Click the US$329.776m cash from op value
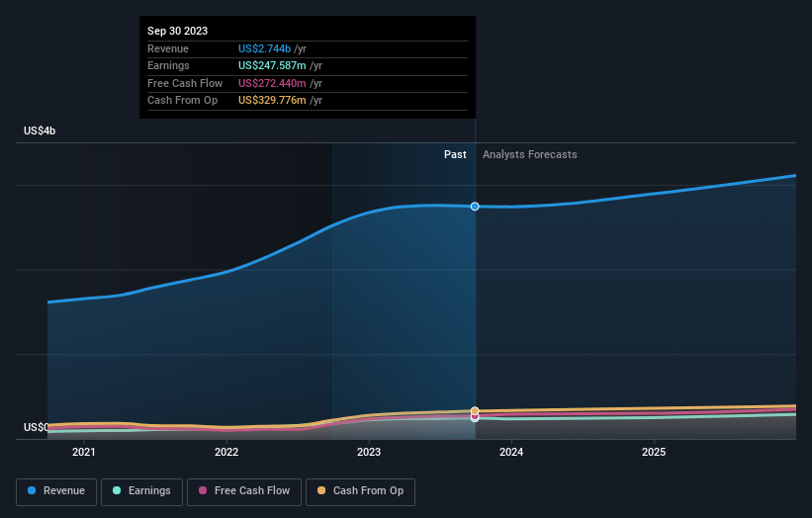 coord(272,101)
